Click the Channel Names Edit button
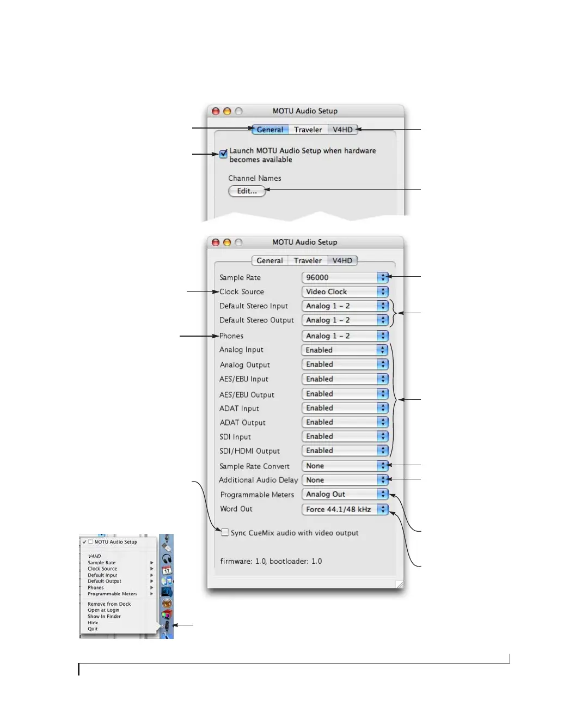Image resolution: width=588 pixels, height=706 pixels. (x=247, y=191)
